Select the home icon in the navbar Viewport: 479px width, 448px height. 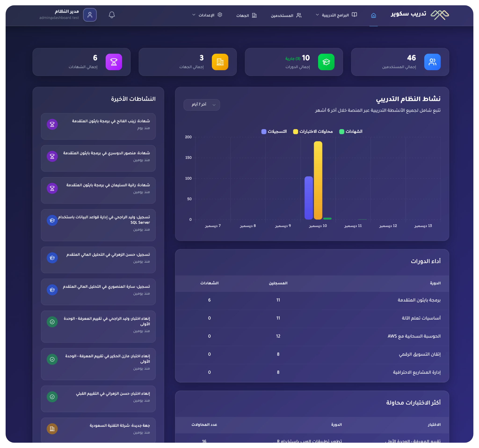click(x=374, y=15)
